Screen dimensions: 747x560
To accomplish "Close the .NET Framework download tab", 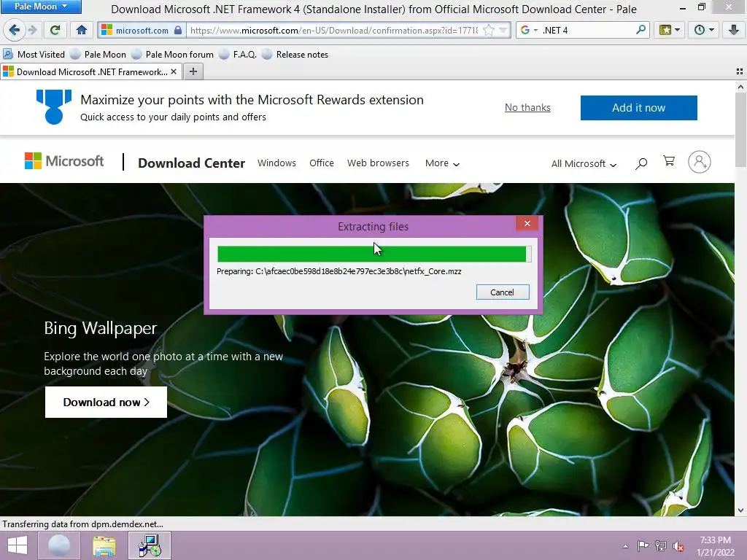I will 174,71.
